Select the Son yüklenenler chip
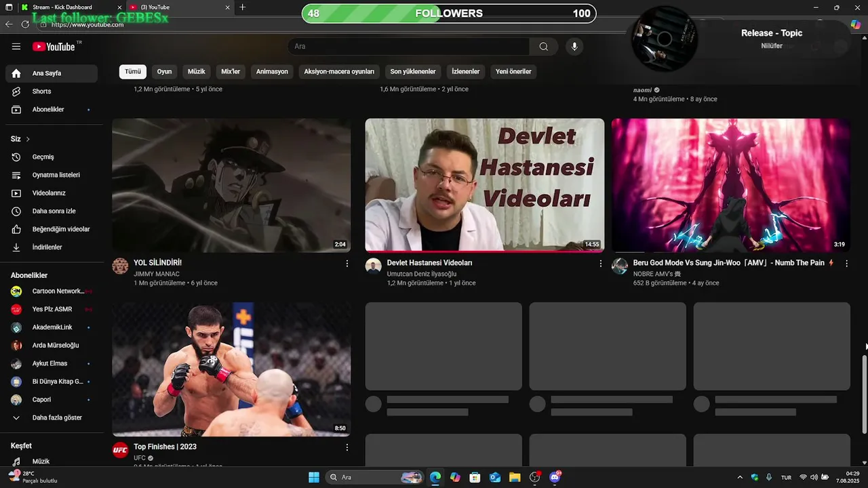Screen dimensions: 868x488 [x=413, y=72]
